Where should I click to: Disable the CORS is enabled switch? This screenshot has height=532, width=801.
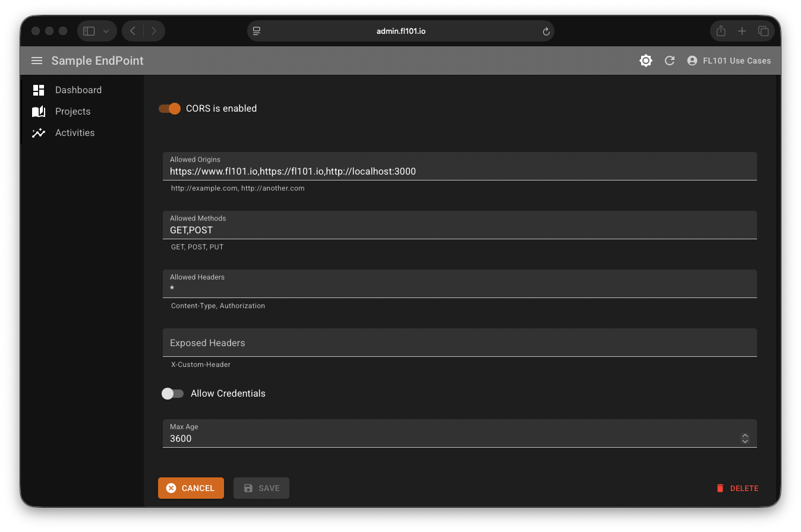tap(170, 109)
